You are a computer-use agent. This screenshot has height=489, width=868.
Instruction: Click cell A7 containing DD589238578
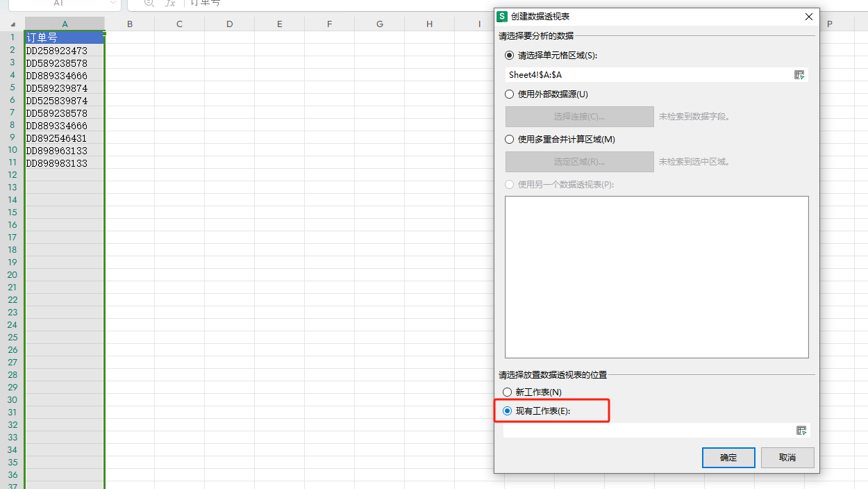[x=65, y=113]
